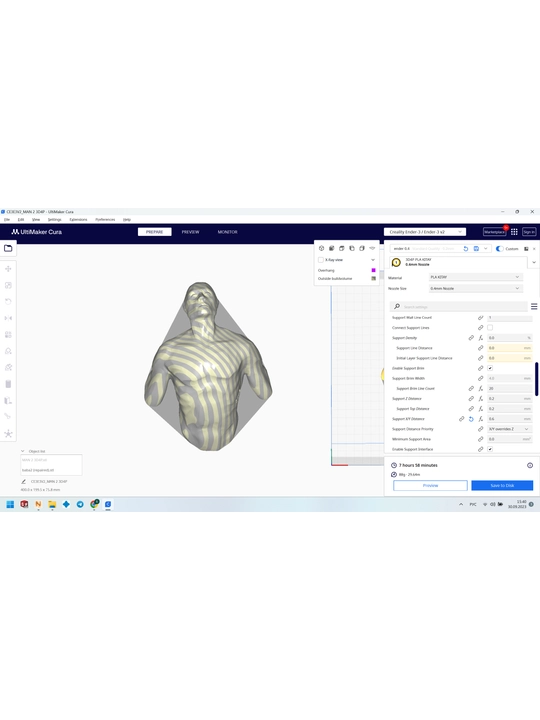
Task: Select the Mirror tool in left toolbar
Action: (8, 318)
